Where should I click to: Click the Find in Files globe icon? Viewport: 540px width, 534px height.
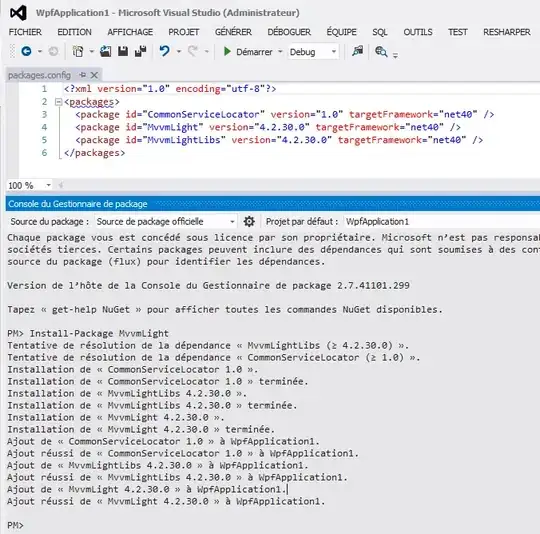(x=381, y=52)
